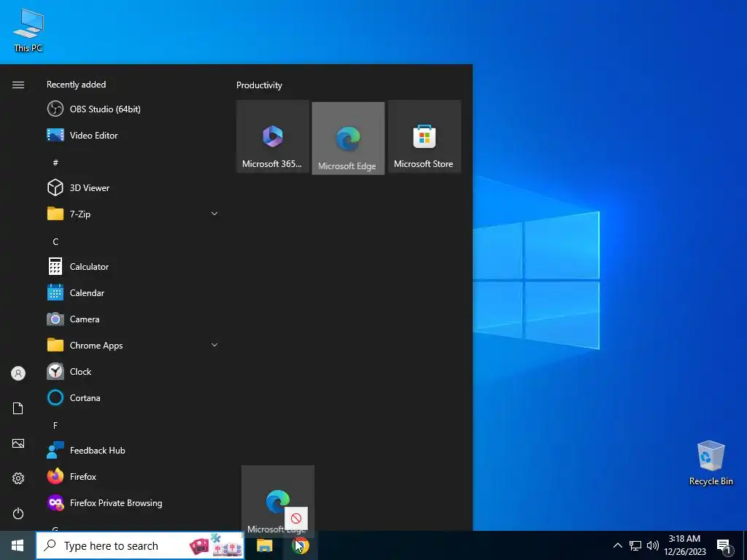Screen dimensions: 747x560
Task: Open Calendar app
Action: click(x=132, y=293)
